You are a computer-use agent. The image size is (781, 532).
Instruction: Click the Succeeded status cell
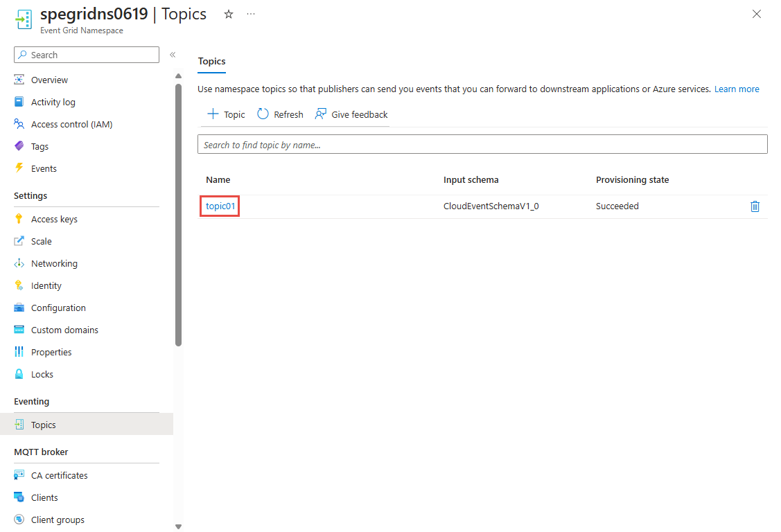(617, 206)
